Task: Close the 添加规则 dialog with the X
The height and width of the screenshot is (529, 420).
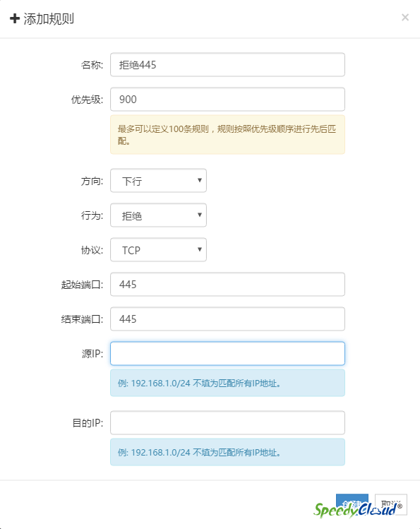Action: tap(405, 17)
